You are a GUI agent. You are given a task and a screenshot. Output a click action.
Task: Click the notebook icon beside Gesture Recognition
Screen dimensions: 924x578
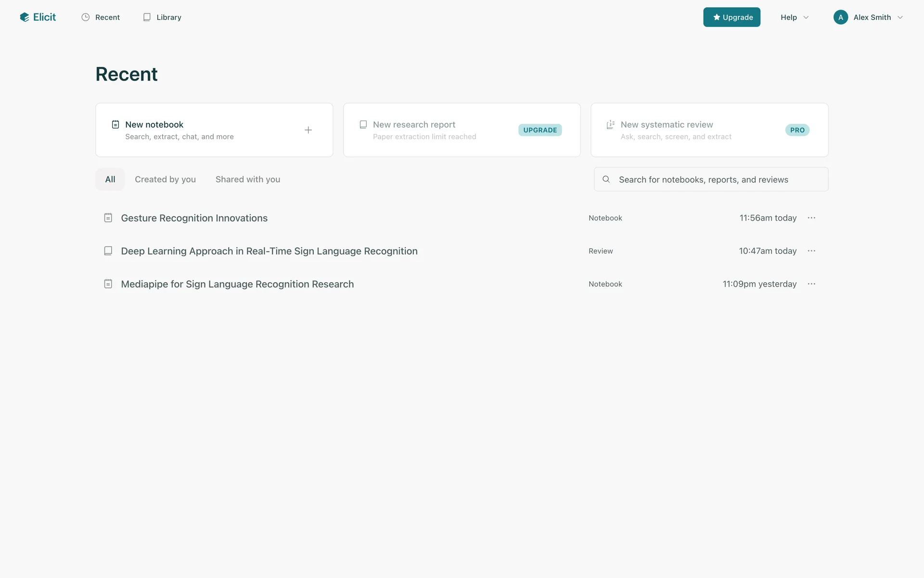[108, 218]
